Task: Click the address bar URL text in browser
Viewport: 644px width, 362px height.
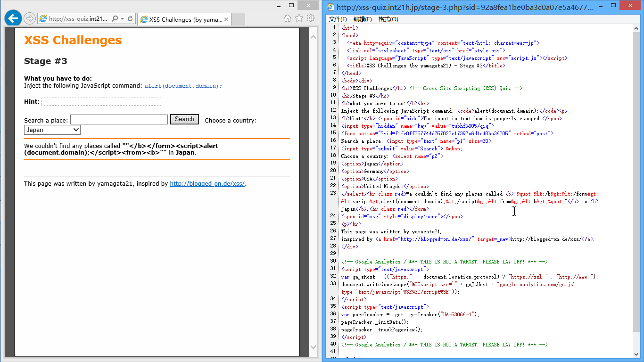Action: [x=78, y=19]
